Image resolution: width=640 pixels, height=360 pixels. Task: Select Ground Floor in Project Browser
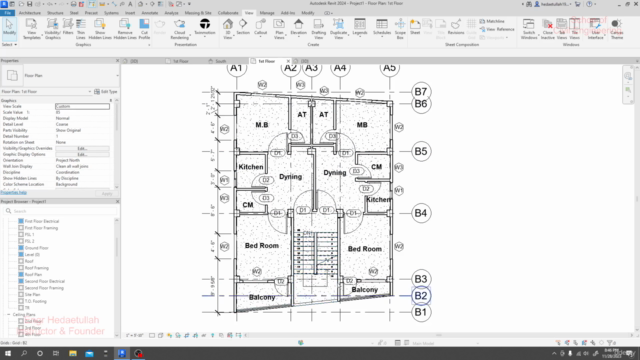[36, 248]
